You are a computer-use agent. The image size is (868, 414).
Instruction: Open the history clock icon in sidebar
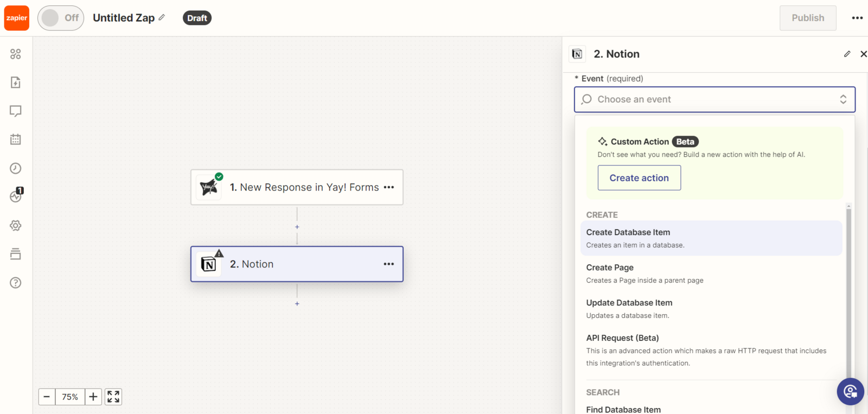[16, 168]
